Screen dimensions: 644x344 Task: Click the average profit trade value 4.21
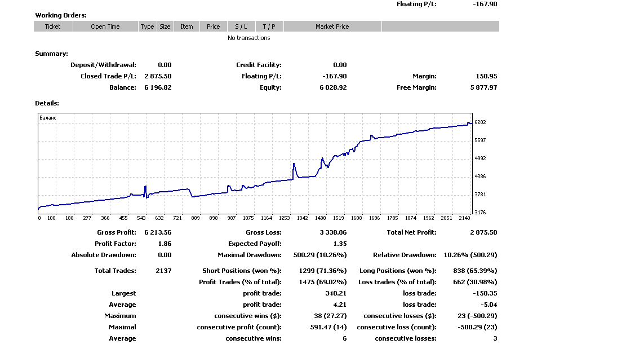[x=340, y=305]
